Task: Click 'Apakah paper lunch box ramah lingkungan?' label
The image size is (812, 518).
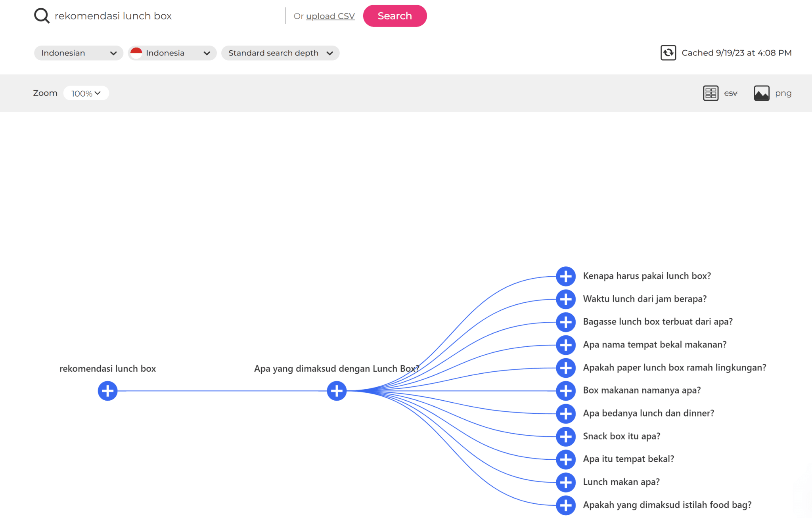Action: 674,367
